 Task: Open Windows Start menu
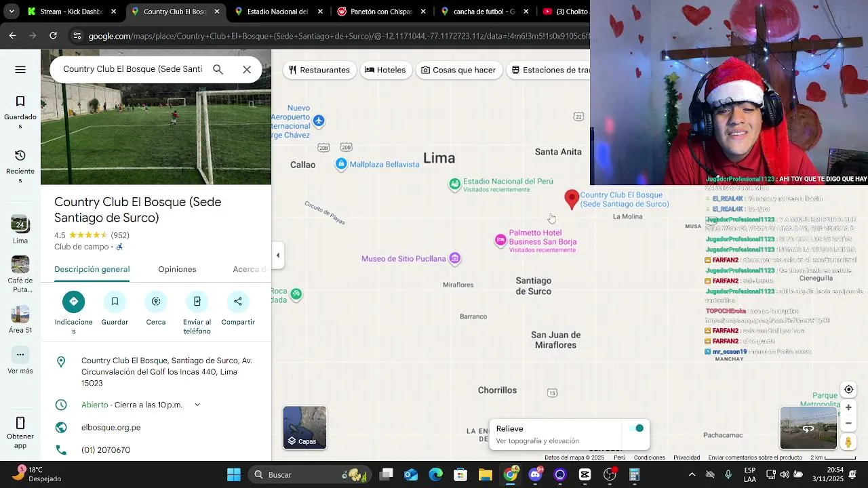tap(234, 474)
